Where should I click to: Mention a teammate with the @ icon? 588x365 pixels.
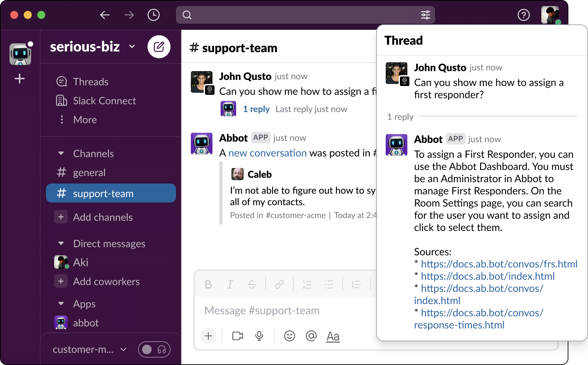tap(311, 336)
